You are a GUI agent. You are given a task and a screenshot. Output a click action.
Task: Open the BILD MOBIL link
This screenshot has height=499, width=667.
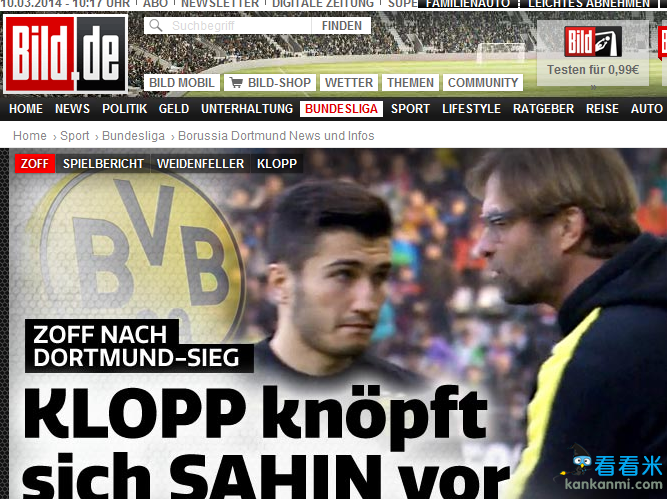tap(182, 83)
